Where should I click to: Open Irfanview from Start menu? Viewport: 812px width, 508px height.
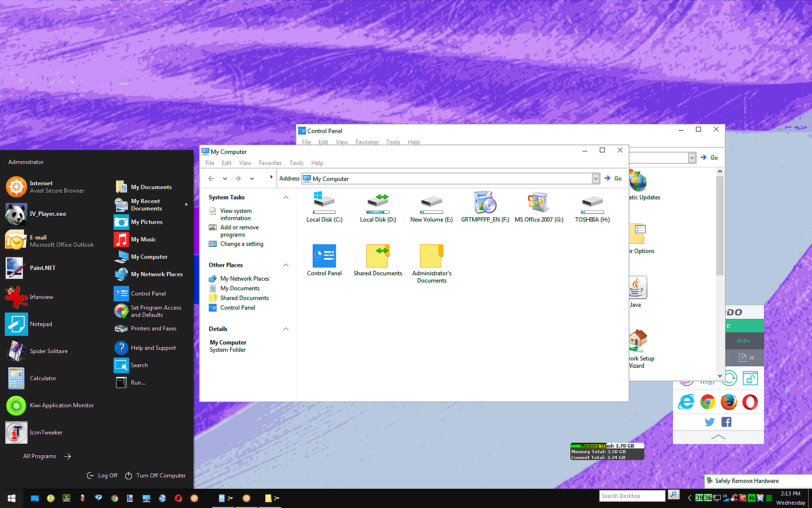click(41, 297)
